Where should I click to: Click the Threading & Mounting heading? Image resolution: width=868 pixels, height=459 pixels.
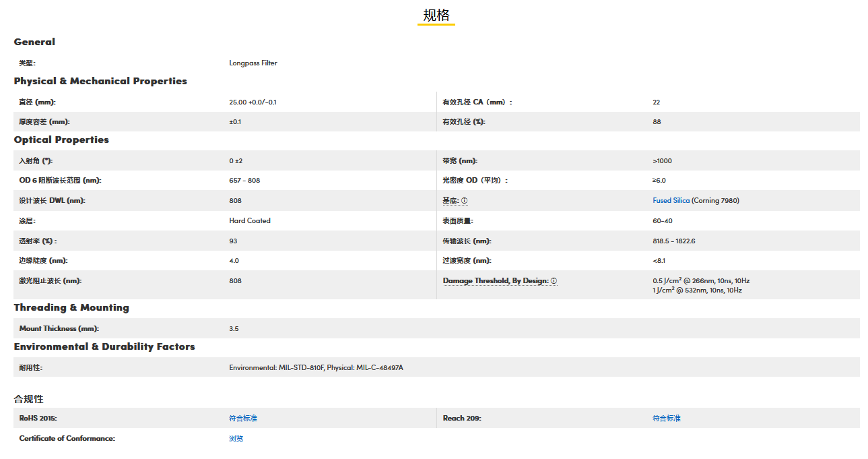71,307
